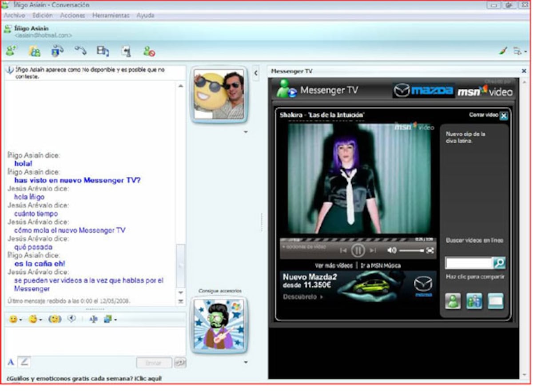The height and width of the screenshot is (392, 533).
Task: Start a call with the phone icon
Action: (80, 51)
